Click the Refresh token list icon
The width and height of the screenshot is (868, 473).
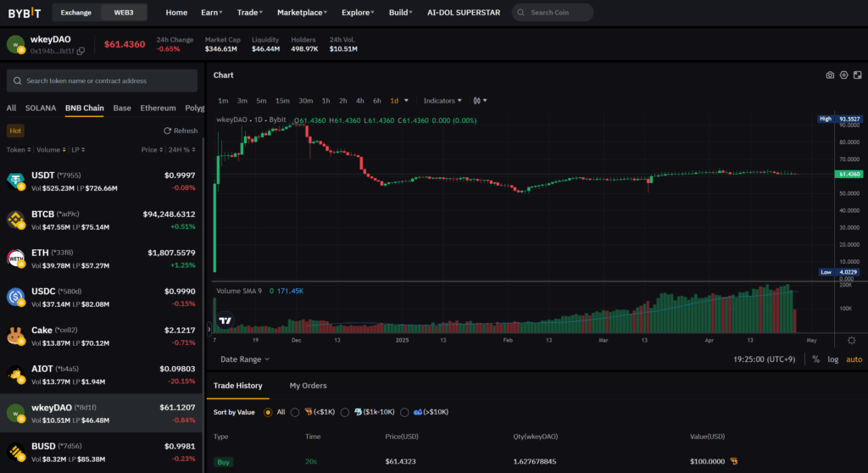[x=167, y=131]
